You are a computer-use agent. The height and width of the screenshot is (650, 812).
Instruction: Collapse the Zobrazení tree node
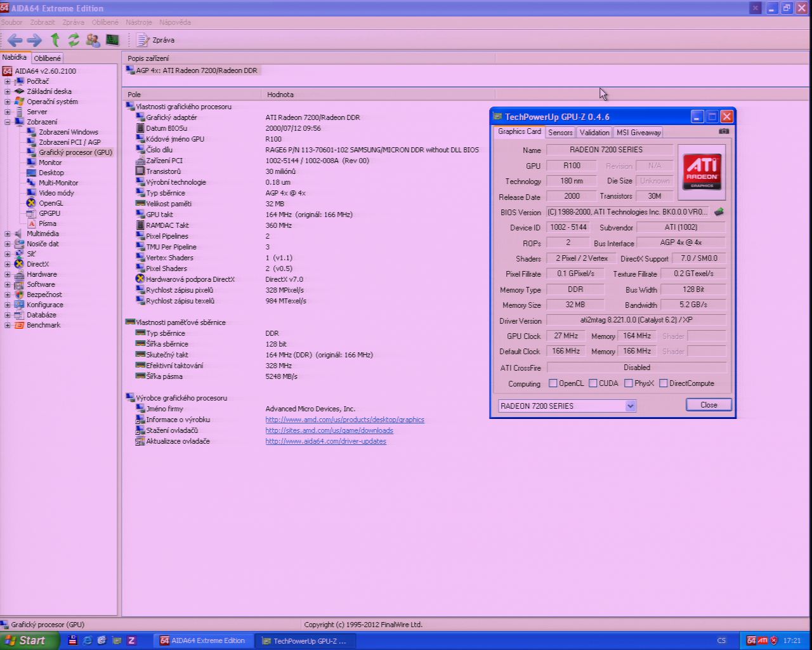pos(8,122)
